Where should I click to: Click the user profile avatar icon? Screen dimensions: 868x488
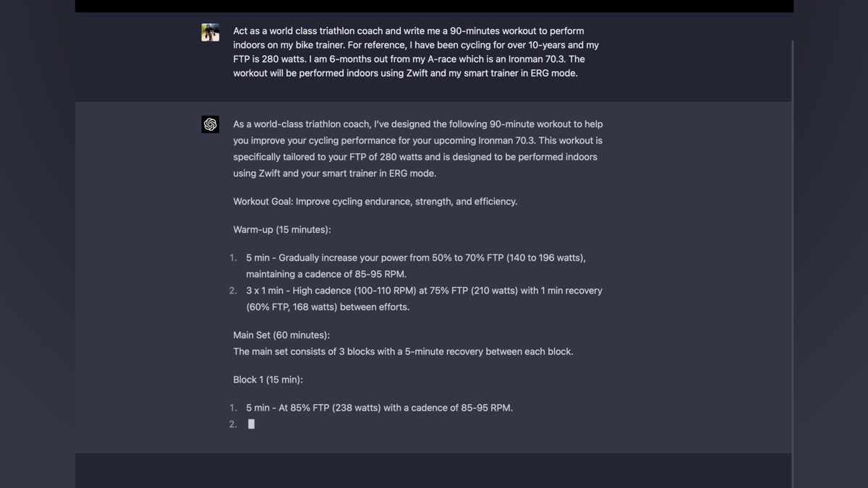click(210, 33)
